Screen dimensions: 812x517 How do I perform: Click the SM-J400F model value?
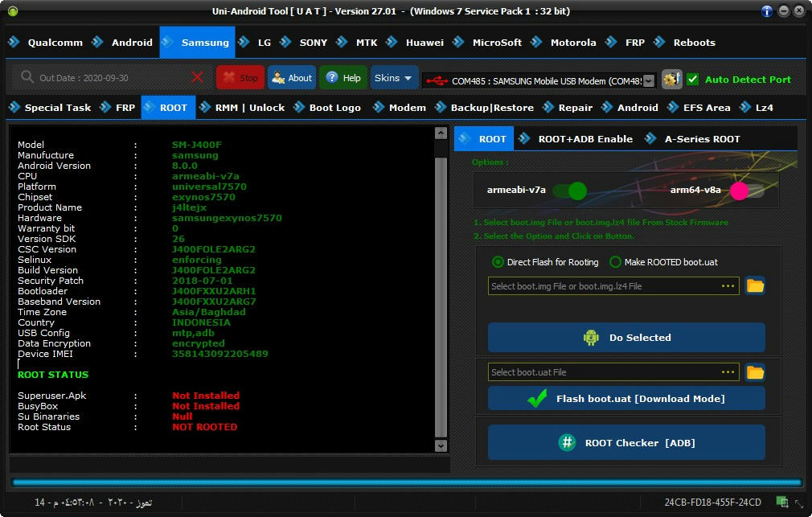[197, 145]
